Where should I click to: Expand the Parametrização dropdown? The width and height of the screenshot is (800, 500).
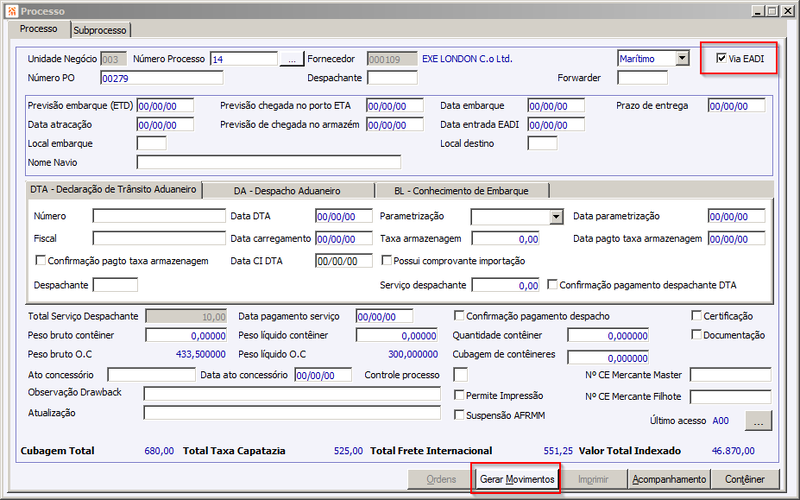pyautogui.click(x=556, y=217)
